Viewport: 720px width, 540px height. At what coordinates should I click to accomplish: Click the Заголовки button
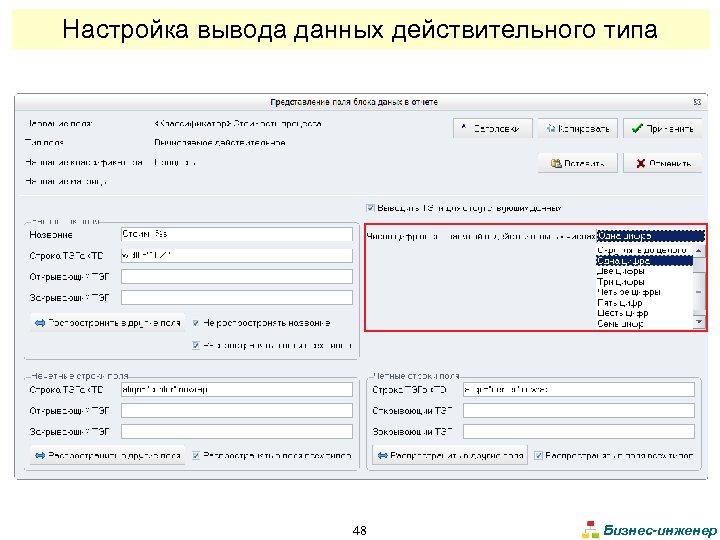pos(493,129)
